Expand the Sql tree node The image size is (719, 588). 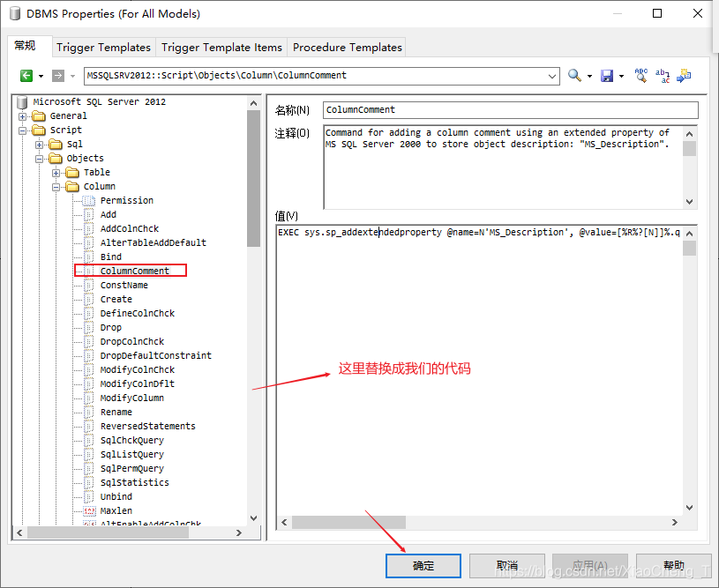(39, 145)
